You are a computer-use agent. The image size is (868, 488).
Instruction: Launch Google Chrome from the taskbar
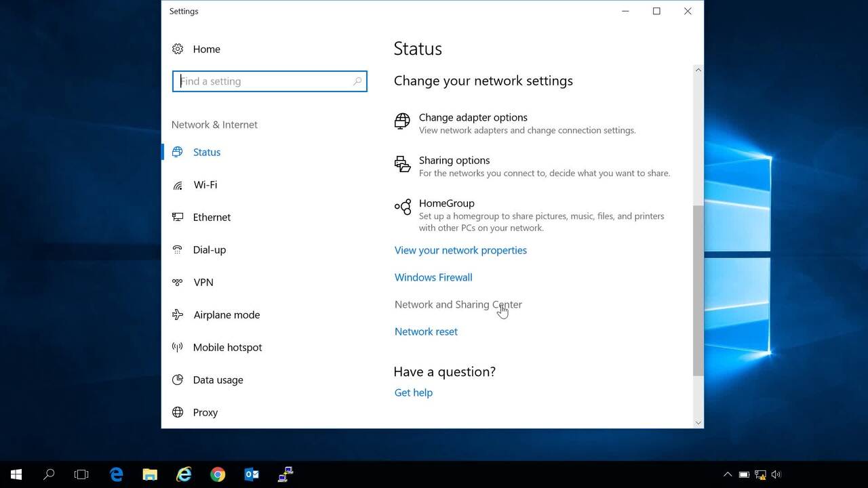click(218, 474)
